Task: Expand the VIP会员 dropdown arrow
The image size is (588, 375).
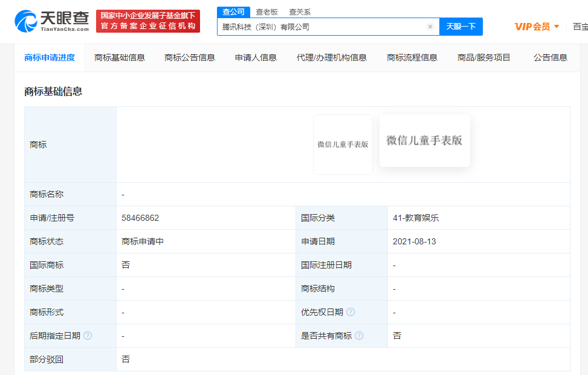Action: pyautogui.click(x=557, y=26)
